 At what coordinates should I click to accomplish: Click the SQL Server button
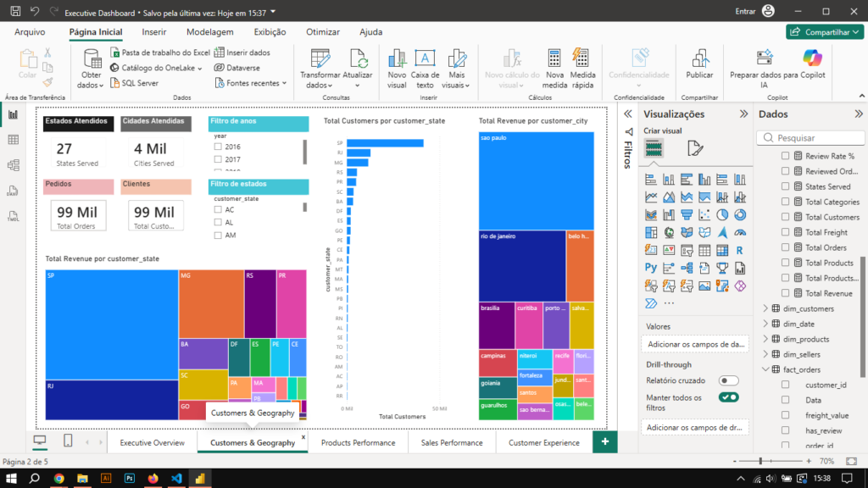tap(135, 83)
